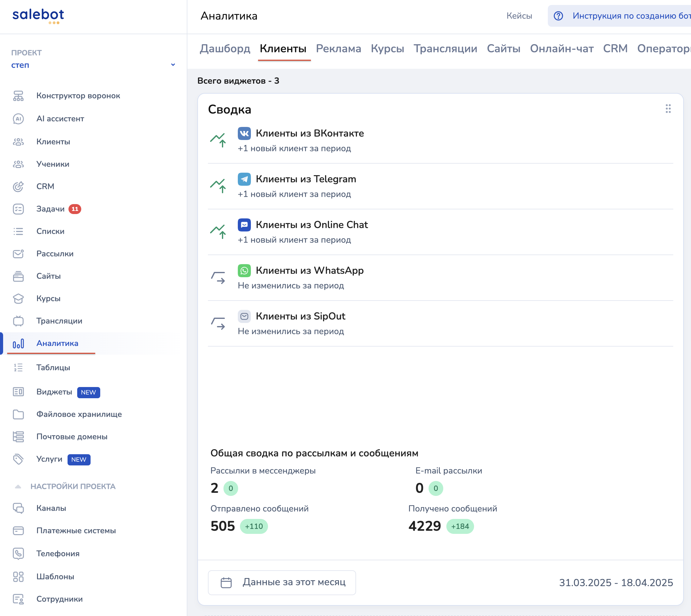Go to Виджеты menu item
The width and height of the screenshot is (691, 616).
pyautogui.click(x=54, y=392)
